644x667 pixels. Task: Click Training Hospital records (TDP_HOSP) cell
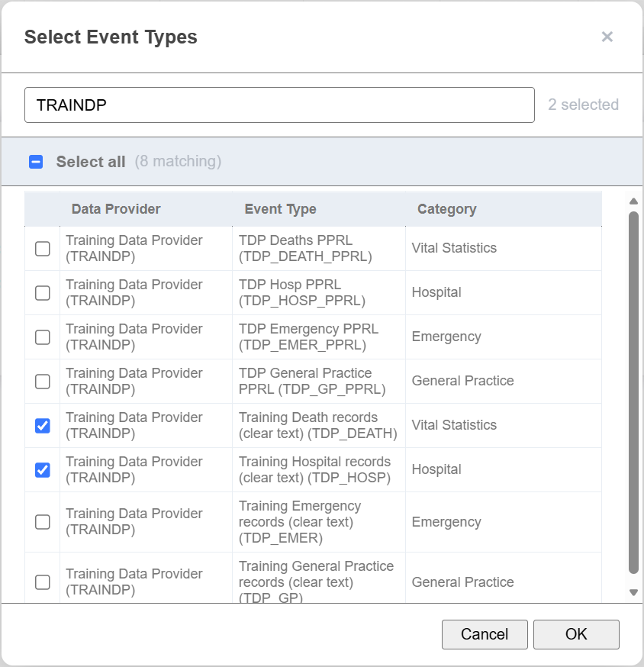coord(319,469)
